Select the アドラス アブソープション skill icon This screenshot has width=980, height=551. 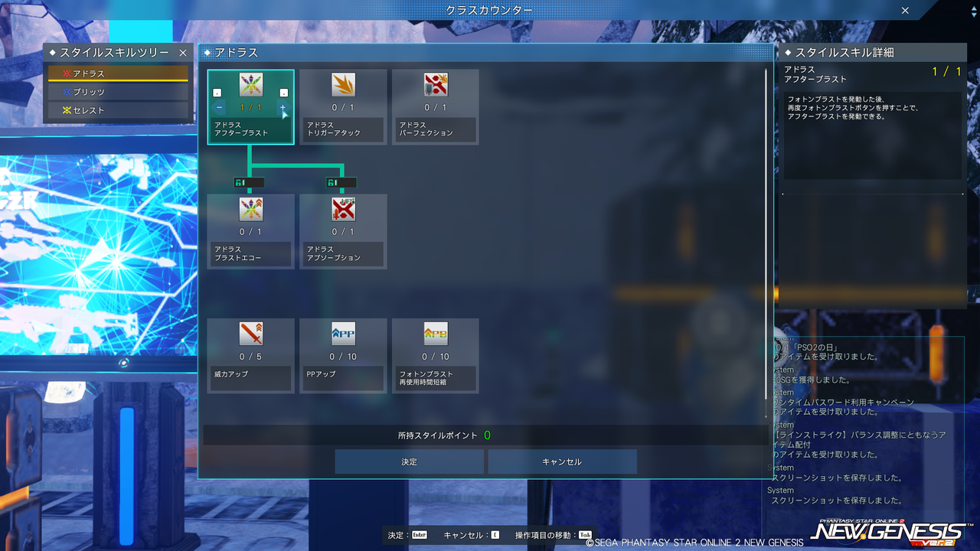point(343,209)
